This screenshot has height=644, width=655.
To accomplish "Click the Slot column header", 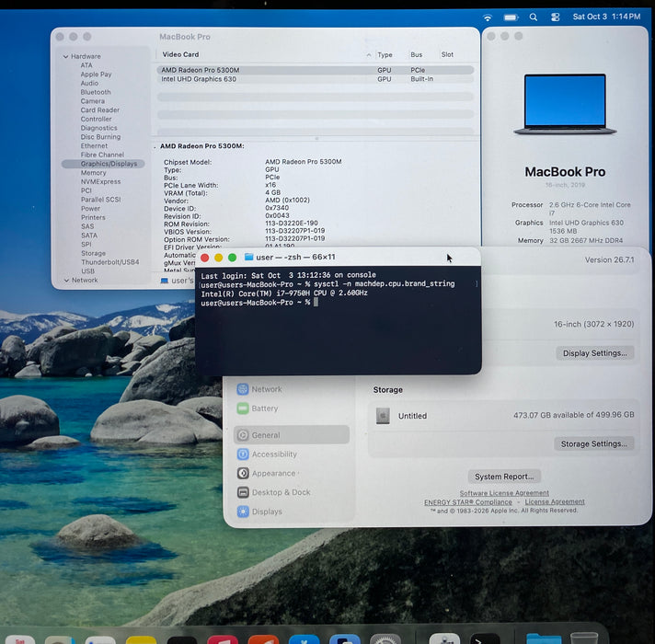I will 447,54.
